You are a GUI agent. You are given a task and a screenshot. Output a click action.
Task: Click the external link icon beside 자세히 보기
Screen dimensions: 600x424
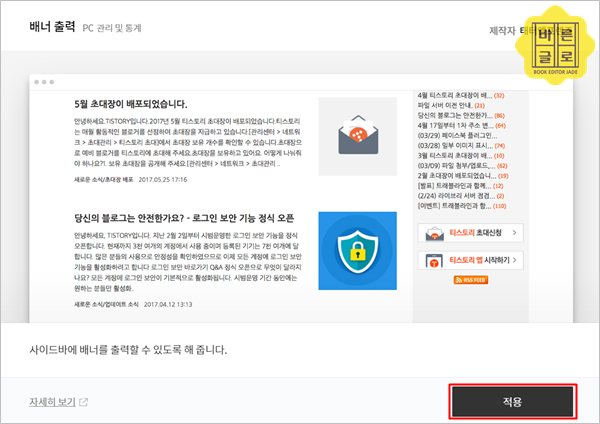coord(83,402)
